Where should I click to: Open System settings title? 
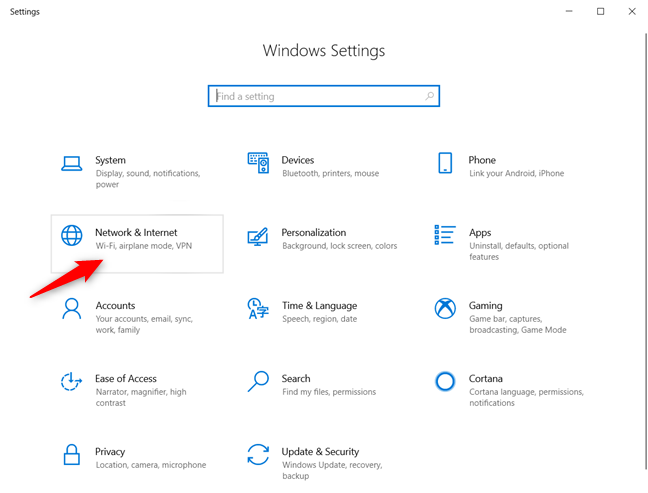click(x=110, y=160)
